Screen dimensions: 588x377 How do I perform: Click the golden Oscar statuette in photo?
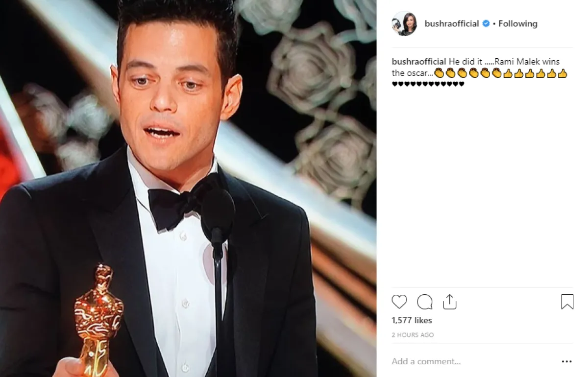(x=98, y=321)
